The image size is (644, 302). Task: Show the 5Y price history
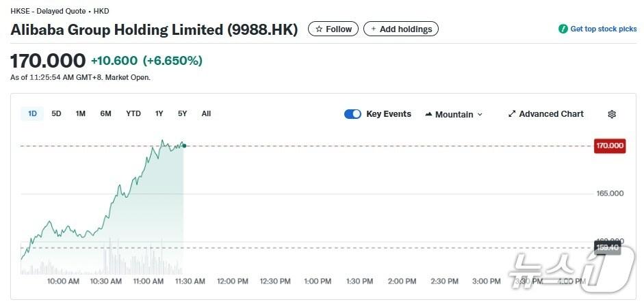tap(182, 113)
